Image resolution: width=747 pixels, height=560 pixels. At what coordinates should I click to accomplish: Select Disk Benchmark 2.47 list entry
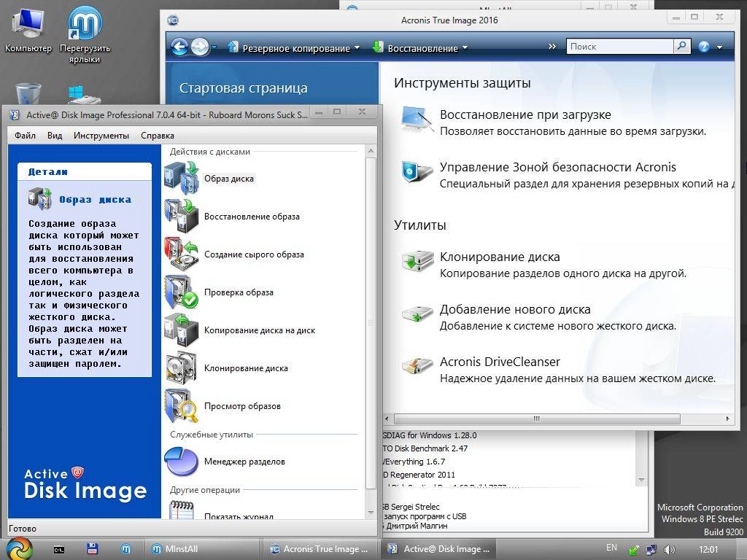[425, 448]
